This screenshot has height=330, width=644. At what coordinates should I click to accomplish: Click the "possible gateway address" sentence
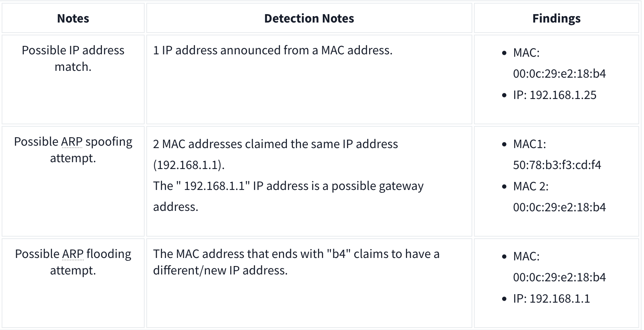tap(288, 186)
